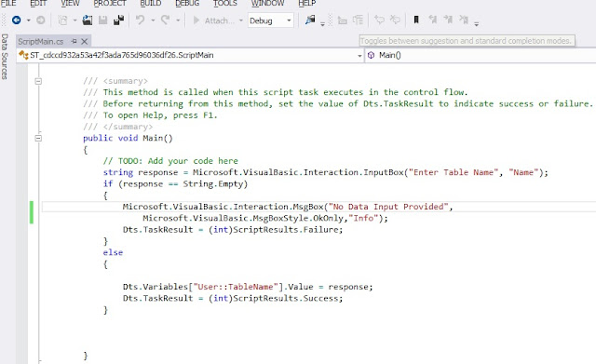Click the Save All icon
Viewport: 596px width, 364px height.
[118, 20]
